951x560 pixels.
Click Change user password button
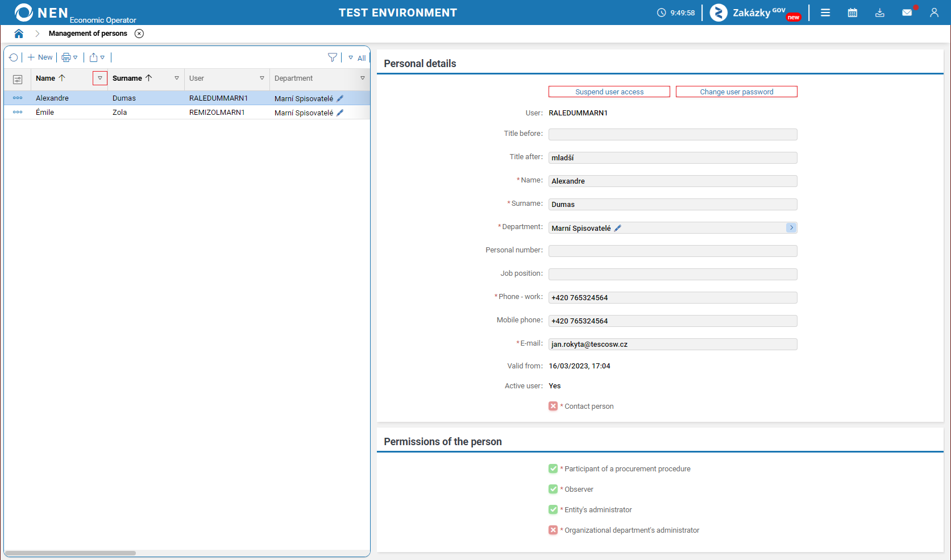pos(737,92)
